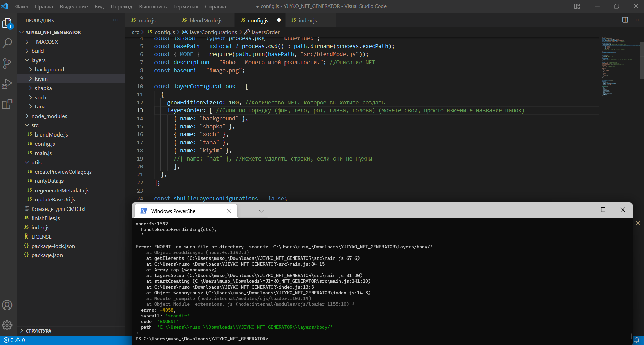Open PowerShell new tab dropdown chevron
644x345 pixels.
[x=261, y=211]
